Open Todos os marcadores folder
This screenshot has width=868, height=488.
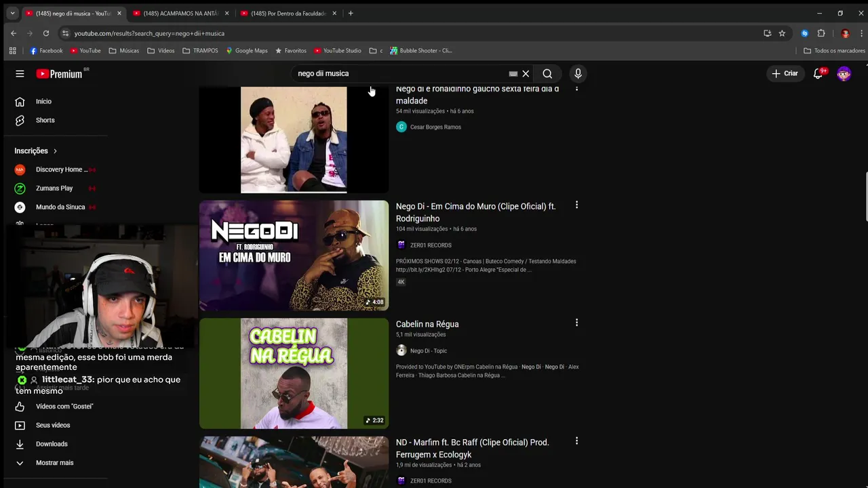point(834,50)
